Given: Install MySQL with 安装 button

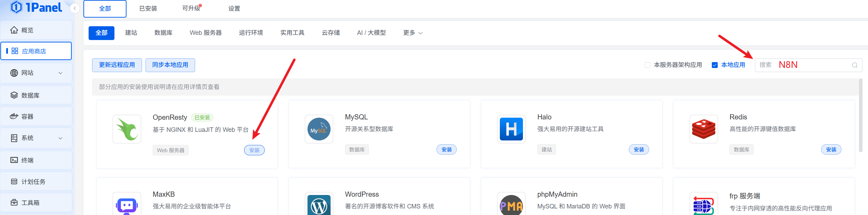Looking at the screenshot, I should (447, 149).
